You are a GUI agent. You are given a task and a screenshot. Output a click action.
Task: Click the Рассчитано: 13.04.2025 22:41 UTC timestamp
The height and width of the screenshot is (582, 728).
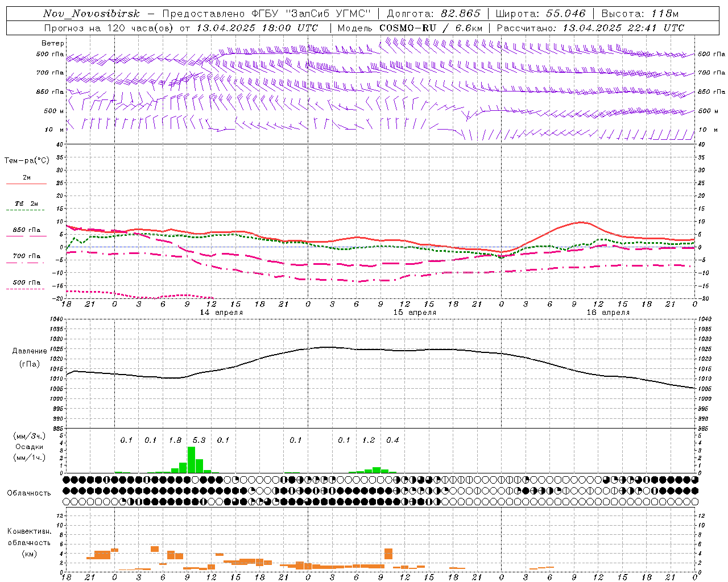pos(590,28)
